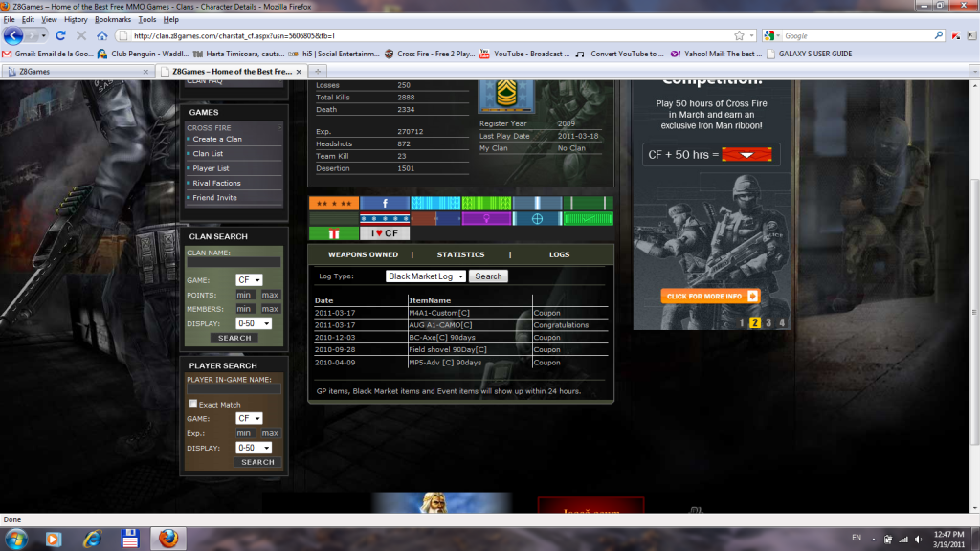The image size is (980, 551).
Task: Open the Log Type dropdown
Action: click(426, 276)
